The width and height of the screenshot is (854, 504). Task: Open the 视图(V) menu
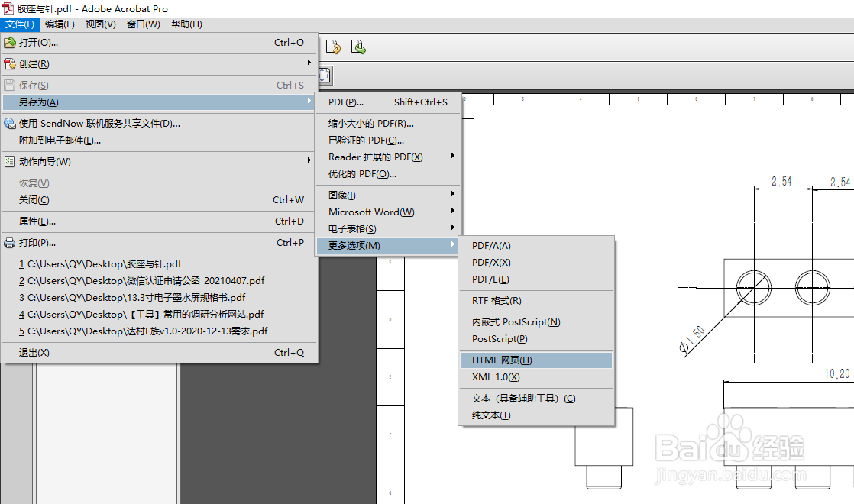101,24
